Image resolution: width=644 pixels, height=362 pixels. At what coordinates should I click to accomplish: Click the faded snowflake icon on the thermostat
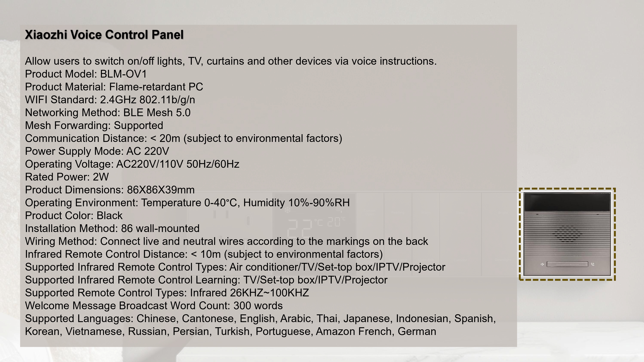(x=288, y=210)
